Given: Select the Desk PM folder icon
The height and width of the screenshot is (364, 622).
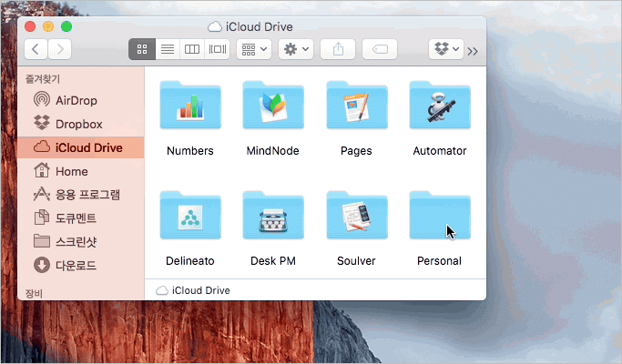Looking at the screenshot, I should [273, 216].
